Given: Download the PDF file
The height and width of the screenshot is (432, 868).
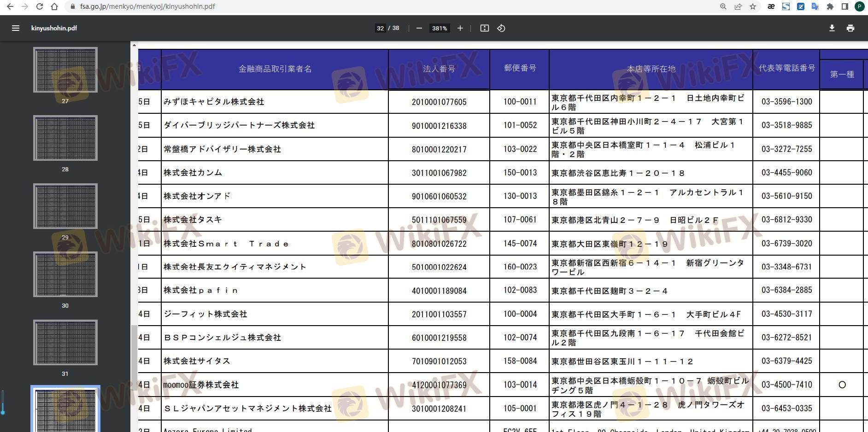Looking at the screenshot, I should pyautogui.click(x=832, y=28).
